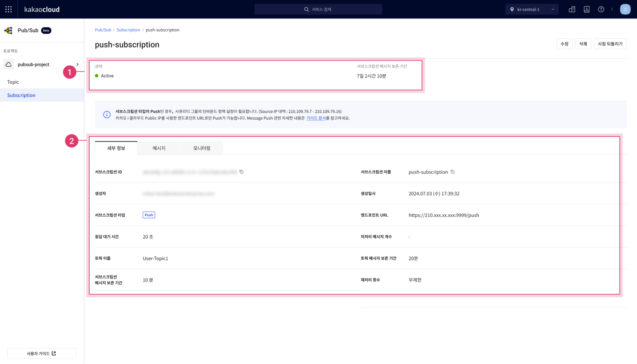This screenshot has width=637, height=364.
Task: Switch to the 모니터링 tab
Action: tap(202, 148)
